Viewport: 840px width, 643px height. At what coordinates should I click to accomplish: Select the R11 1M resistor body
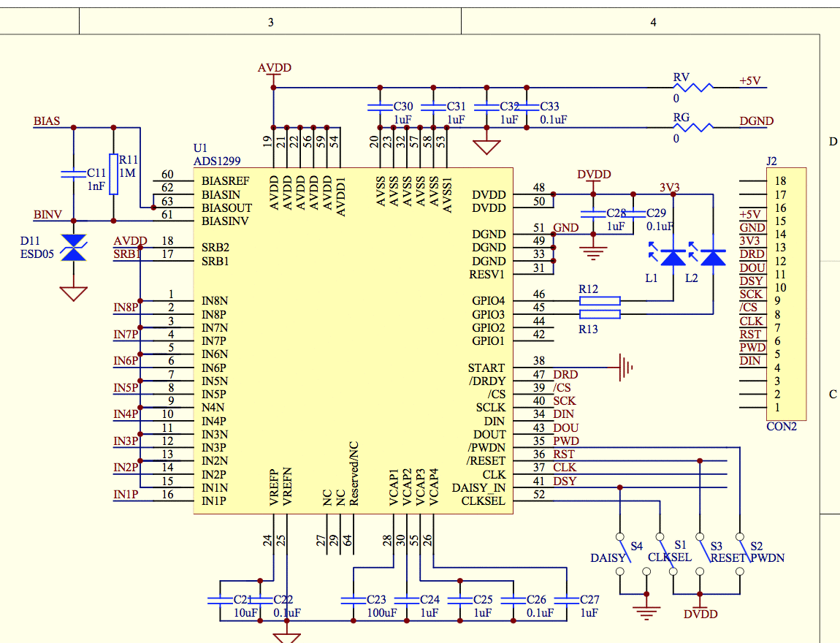[x=113, y=174]
